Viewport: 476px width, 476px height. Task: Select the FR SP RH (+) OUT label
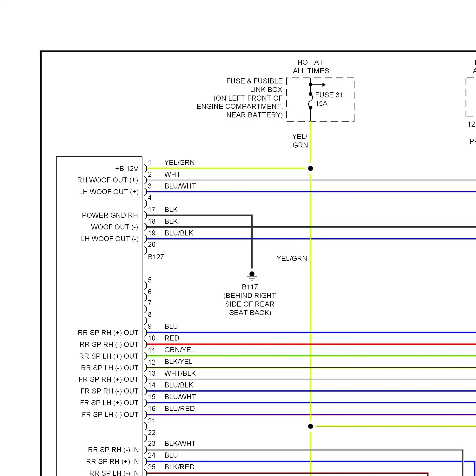click(x=109, y=380)
